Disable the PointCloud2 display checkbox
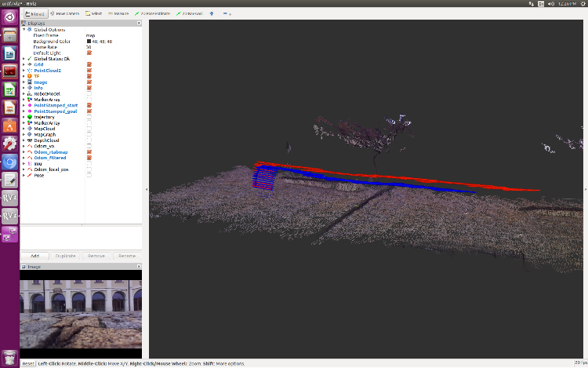The image size is (588, 368). pyautogui.click(x=89, y=70)
